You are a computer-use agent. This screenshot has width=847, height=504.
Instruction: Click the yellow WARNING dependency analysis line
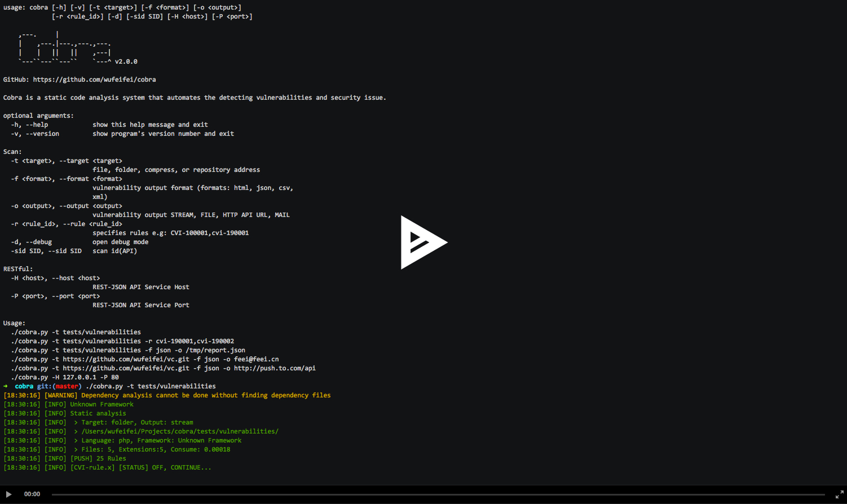167,395
